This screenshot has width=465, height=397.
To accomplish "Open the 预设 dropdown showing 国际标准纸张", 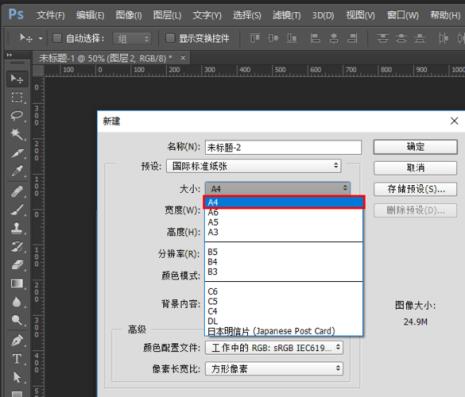I will [x=254, y=166].
